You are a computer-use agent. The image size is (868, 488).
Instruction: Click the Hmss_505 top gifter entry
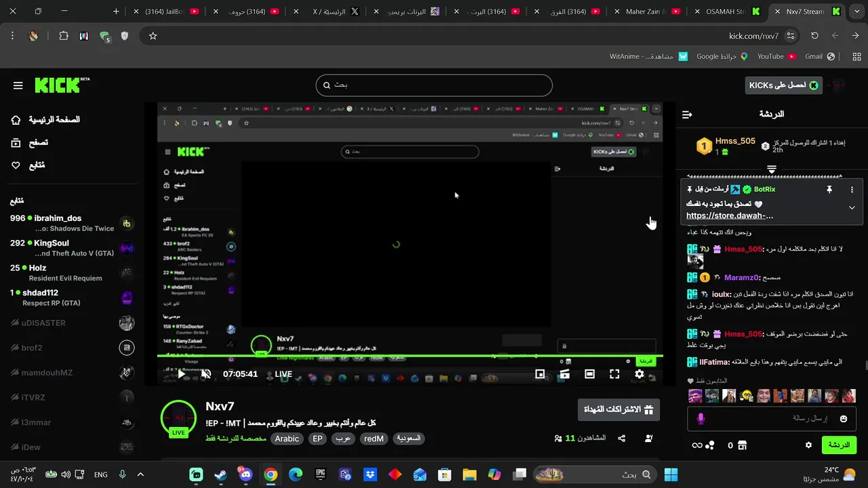coord(726,146)
